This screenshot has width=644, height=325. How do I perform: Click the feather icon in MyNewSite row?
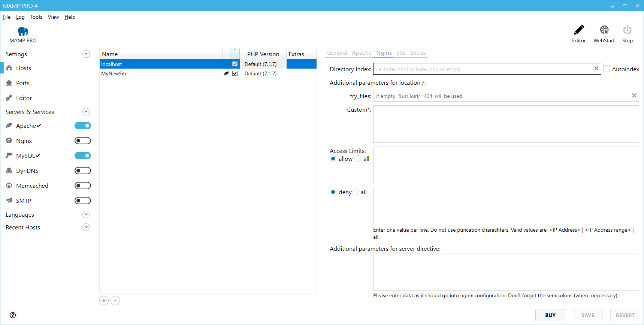pyautogui.click(x=226, y=73)
